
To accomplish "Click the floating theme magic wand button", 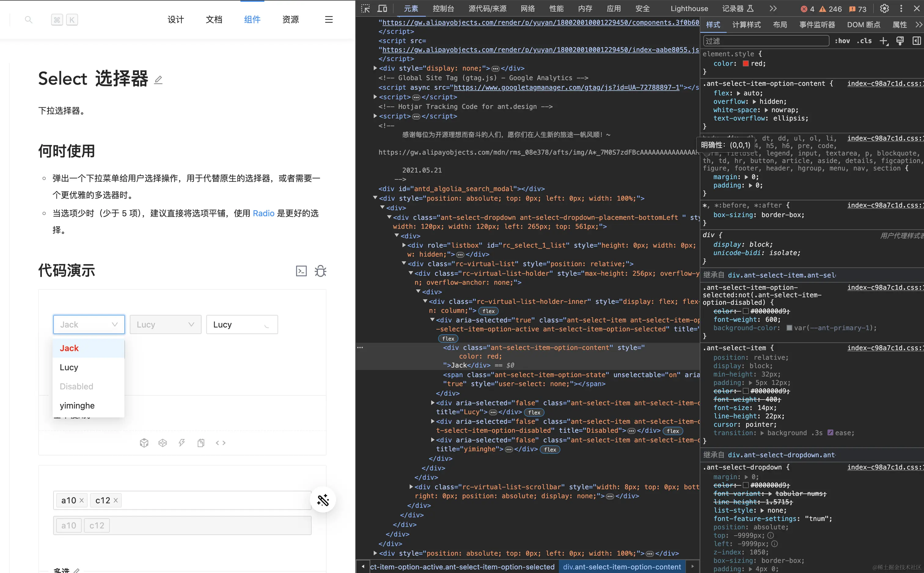I will pos(323,500).
